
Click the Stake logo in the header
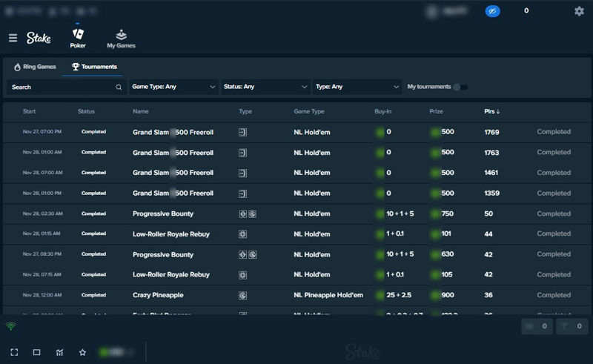click(39, 38)
